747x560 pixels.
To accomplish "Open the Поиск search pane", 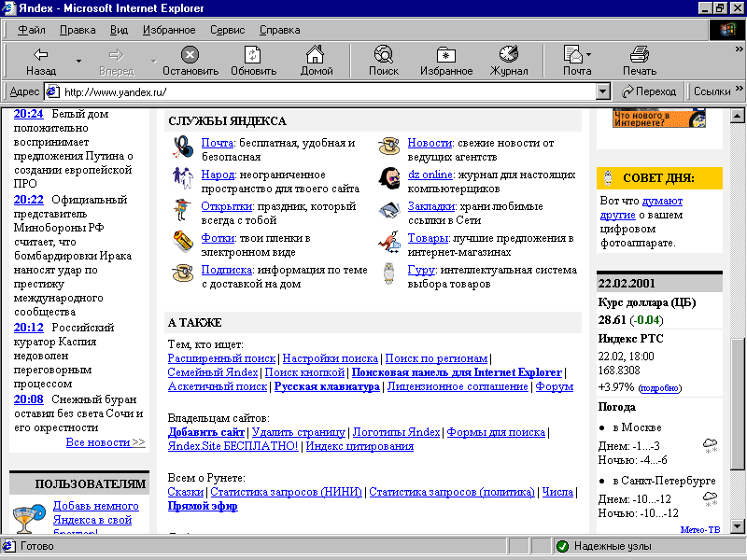I will (384, 61).
